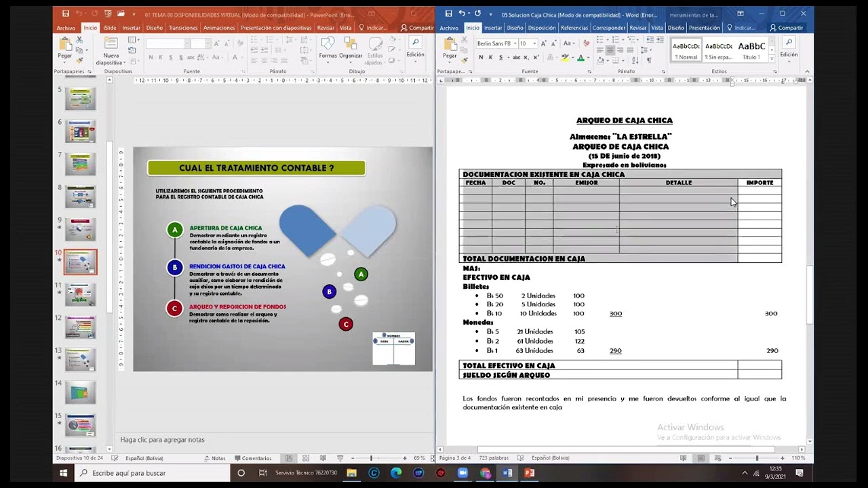Apply italic (K) in Word

tap(490, 57)
